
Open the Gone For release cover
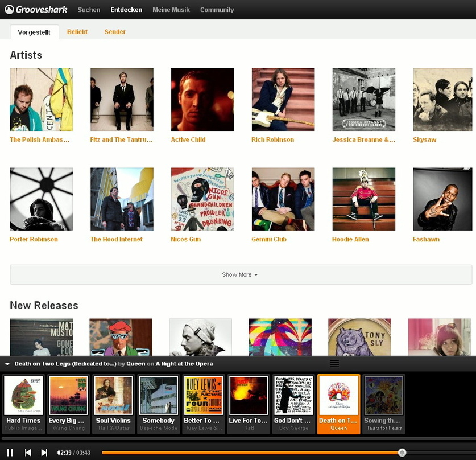[42, 337]
